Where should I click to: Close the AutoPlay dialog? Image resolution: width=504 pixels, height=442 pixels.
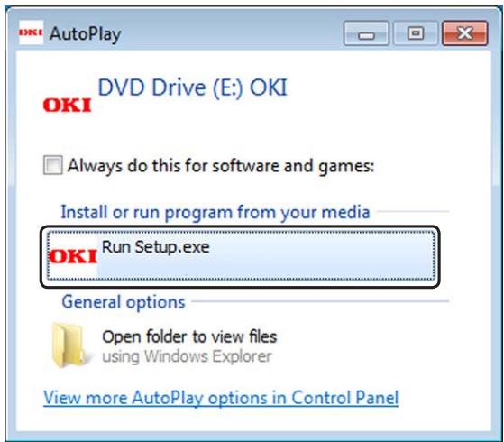click(465, 33)
